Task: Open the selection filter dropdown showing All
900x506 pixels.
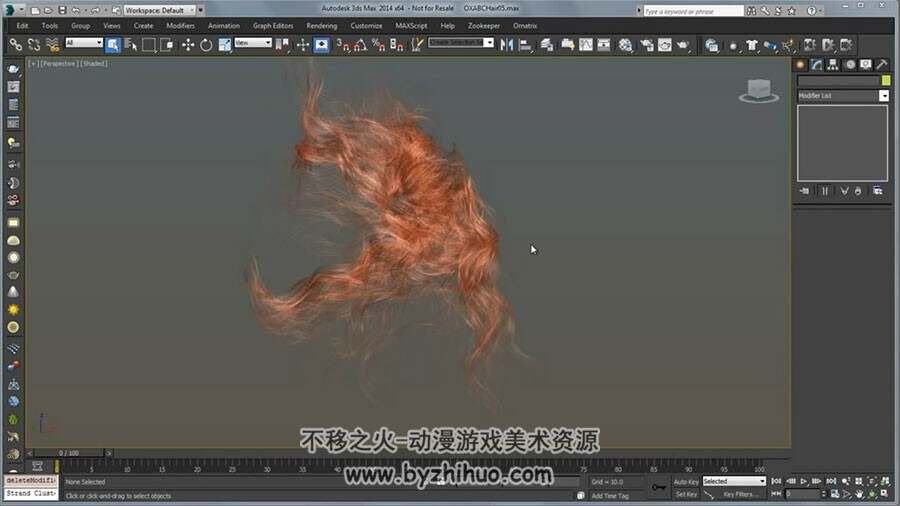Action: pyautogui.click(x=84, y=43)
